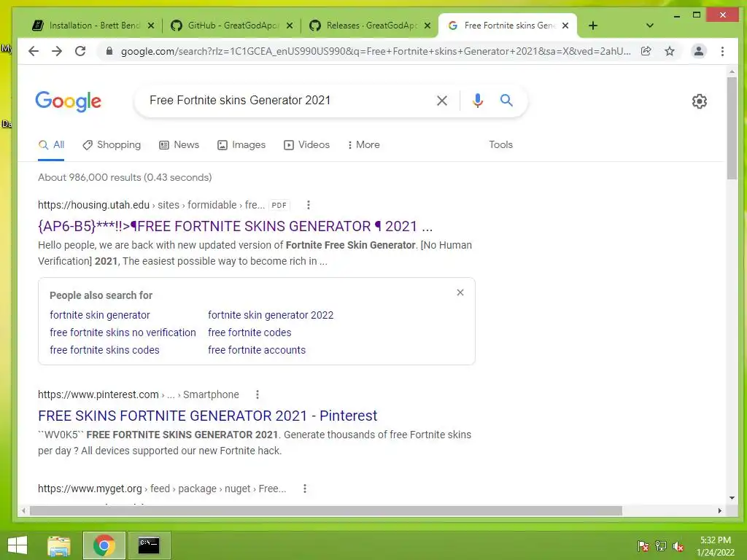Click the https://www.myget.org breadcrumb URL
Screen dimensions: 747x560
90,489
